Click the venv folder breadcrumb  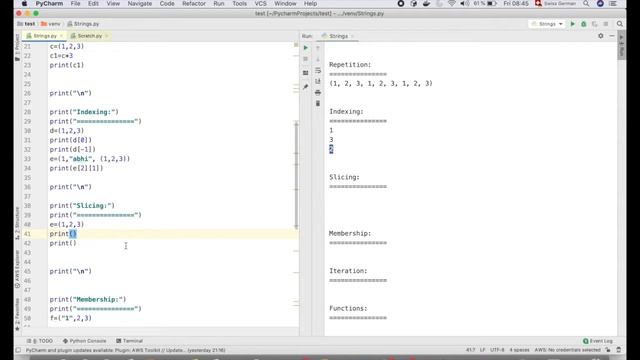point(51,24)
